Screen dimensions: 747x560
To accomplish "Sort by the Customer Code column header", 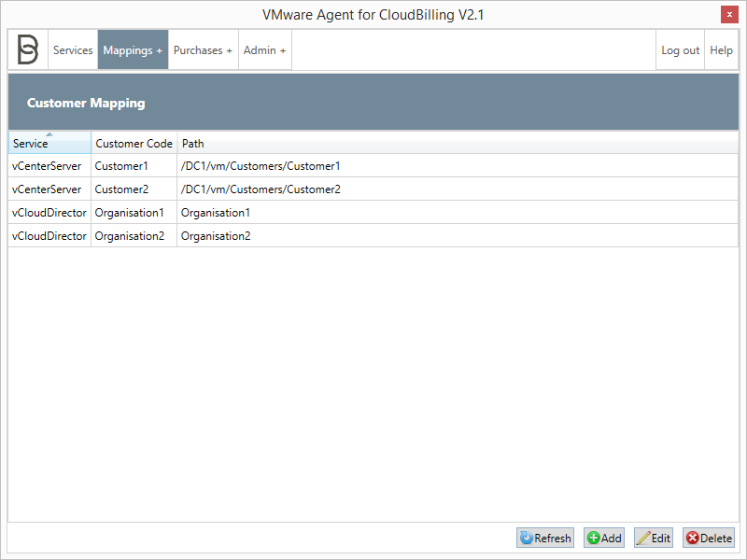I will tap(134, 143).
